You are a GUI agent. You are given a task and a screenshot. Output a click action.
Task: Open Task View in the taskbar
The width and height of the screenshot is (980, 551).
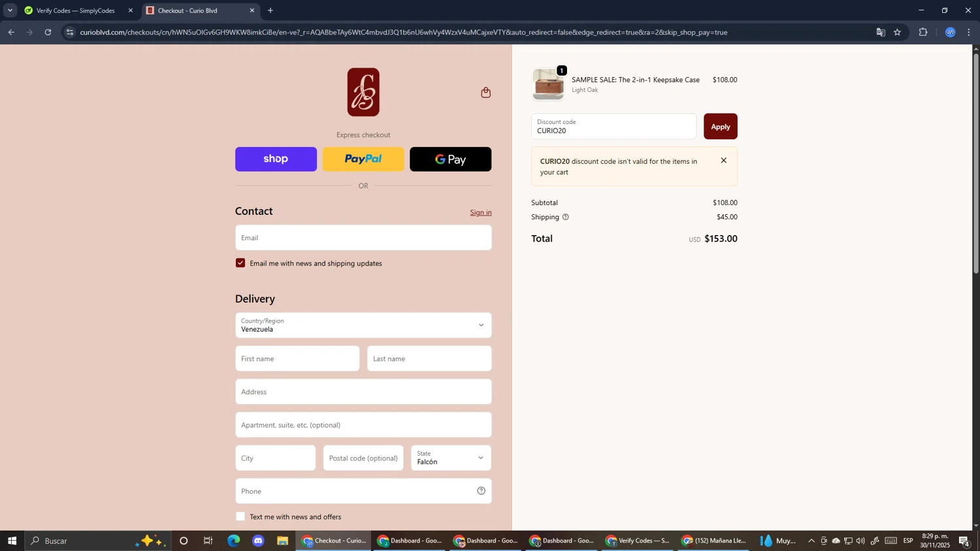click(x=208, y=541)
